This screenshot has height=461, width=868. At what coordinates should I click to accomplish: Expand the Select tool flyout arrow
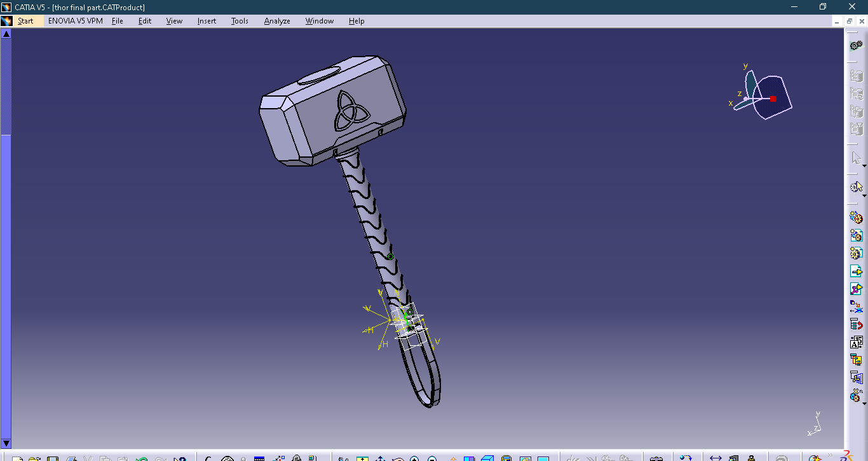tap(864, 165)
